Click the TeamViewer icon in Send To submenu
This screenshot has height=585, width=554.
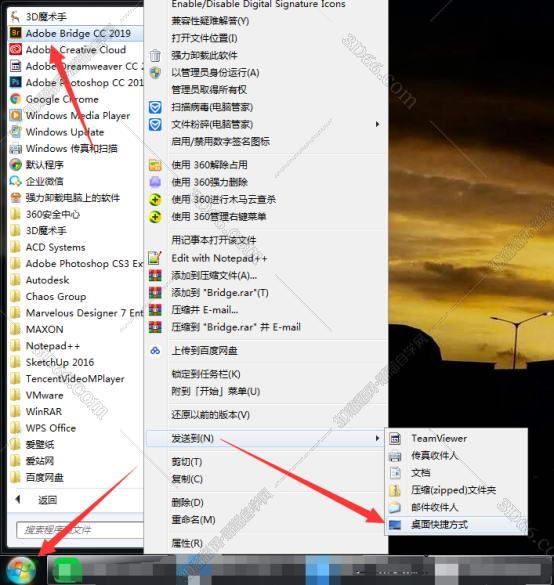tap(395, 439)
